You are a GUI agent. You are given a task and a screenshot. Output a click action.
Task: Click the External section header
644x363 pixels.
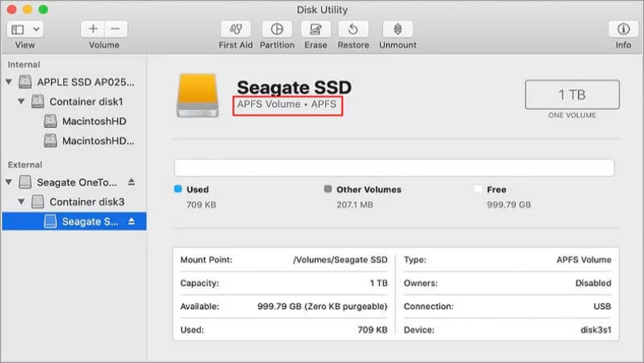[24, 165]
